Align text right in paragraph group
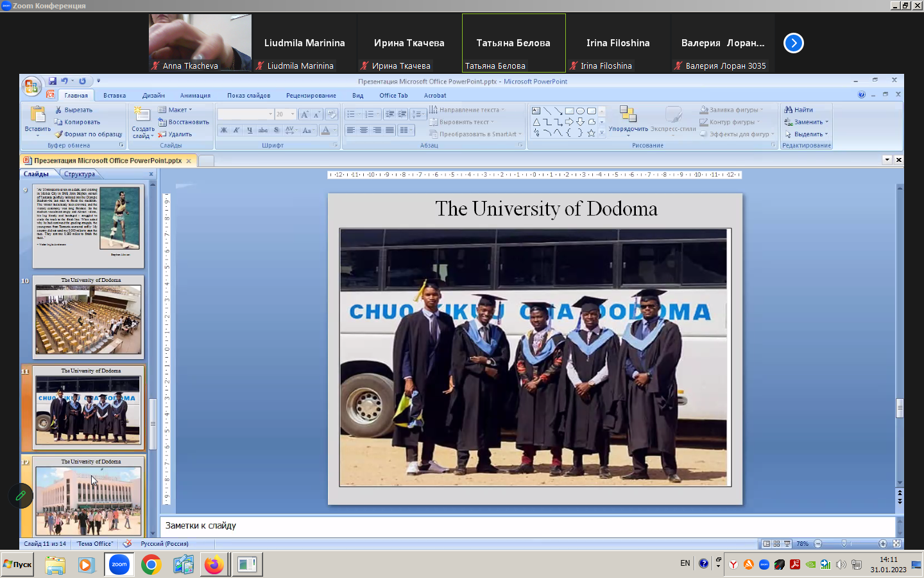This screenshot has height=578, width=924. pos(377,130)
